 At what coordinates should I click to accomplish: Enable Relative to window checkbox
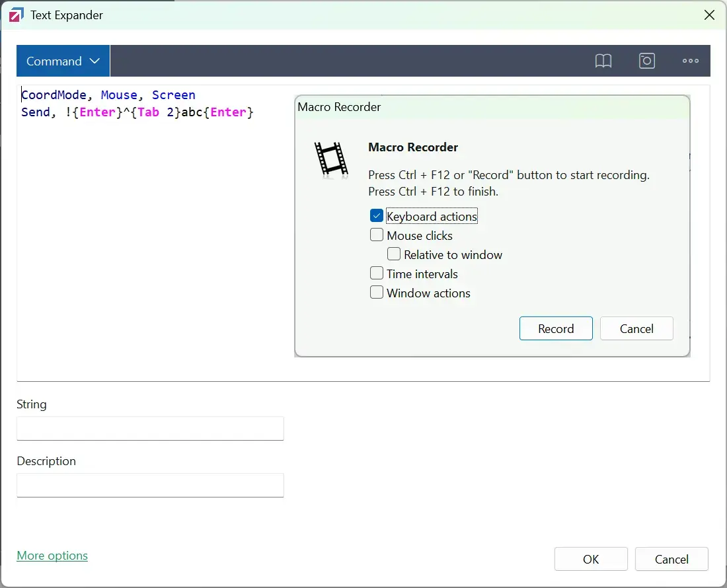point(394,254)
